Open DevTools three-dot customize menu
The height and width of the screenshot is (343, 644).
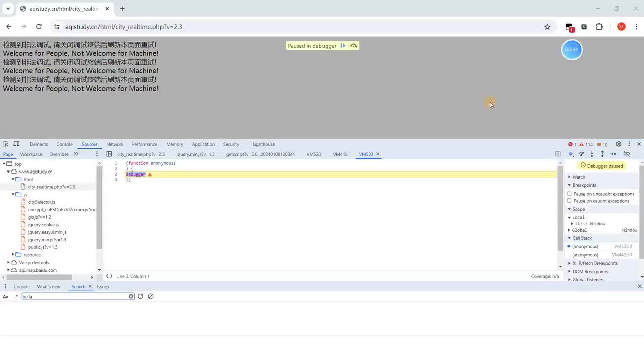[629, 144]
